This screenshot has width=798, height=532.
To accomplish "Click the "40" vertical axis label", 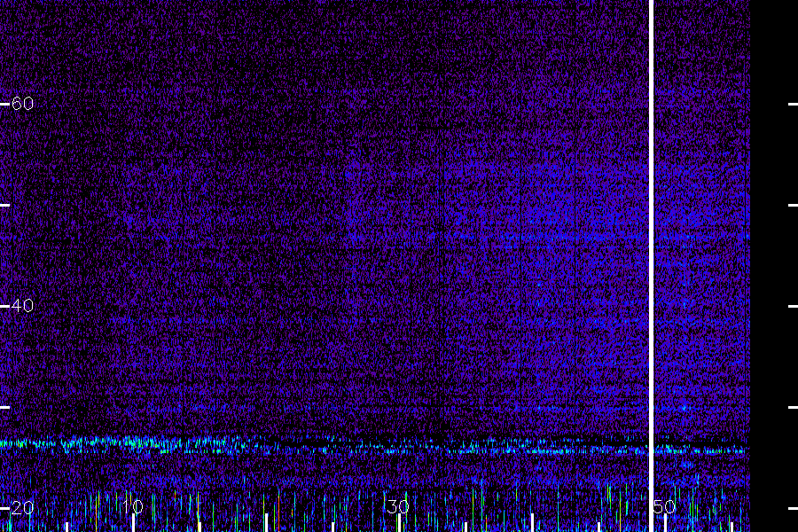I will [x=22, y=305].
